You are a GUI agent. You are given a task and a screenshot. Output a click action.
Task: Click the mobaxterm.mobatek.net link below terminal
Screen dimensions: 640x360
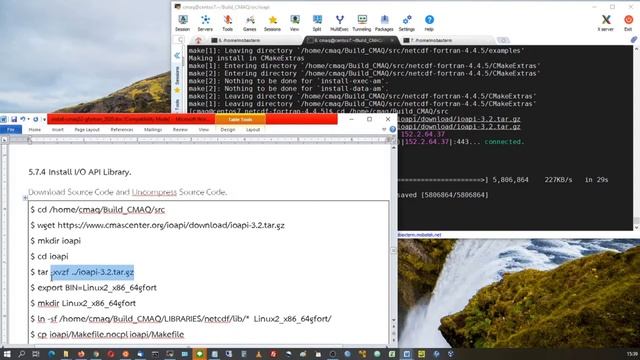[419, 235]
